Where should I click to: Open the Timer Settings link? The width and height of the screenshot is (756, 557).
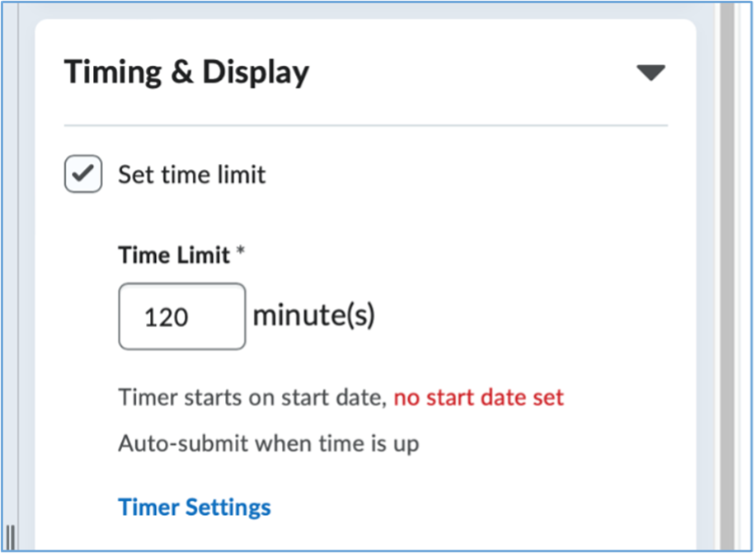(195, 507)
